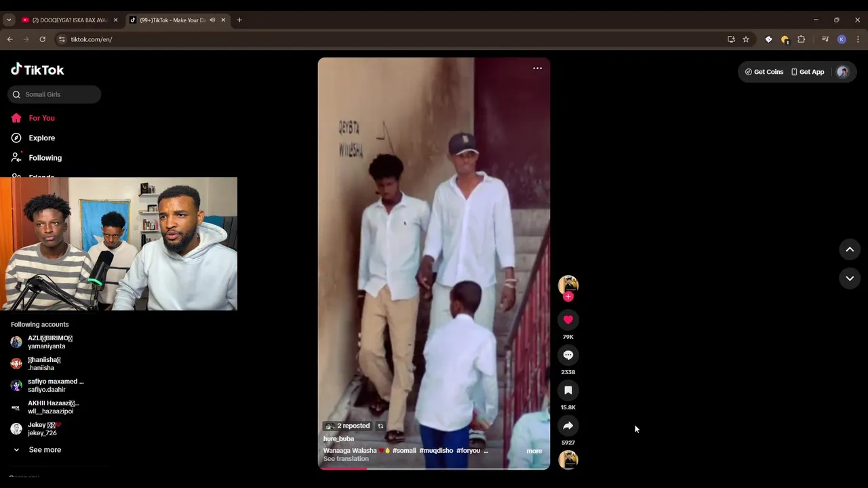868x488 pixels.
Task: Open Chrome profile K avatar
Action: pos(842,39)
